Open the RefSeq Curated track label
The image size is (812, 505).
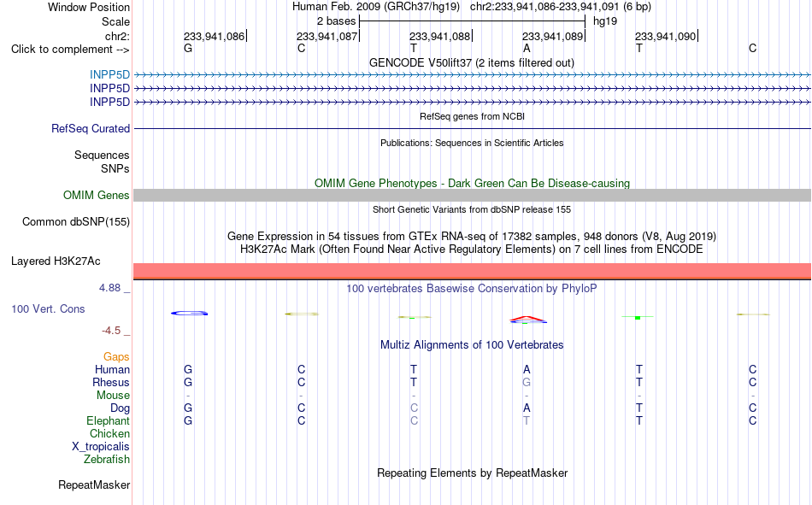point(91,128)
